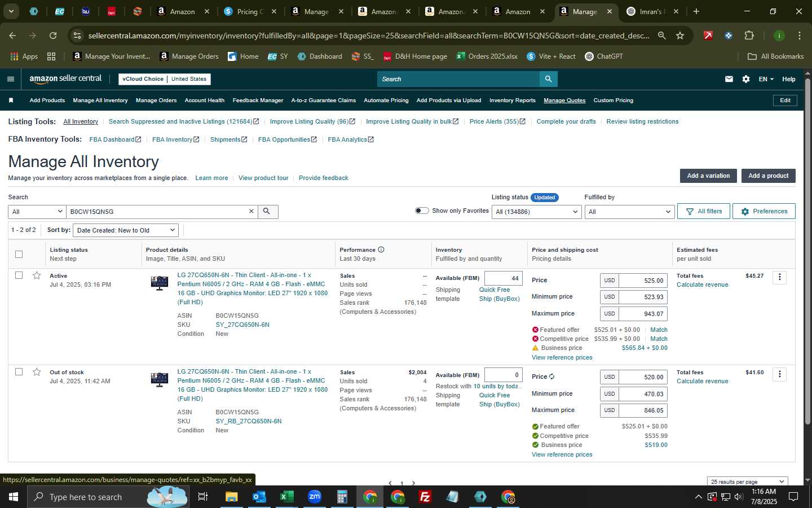This screenshot has height=508, width=812.
Task: Reload the page with browser refresh icon
Action: (53, 36)
